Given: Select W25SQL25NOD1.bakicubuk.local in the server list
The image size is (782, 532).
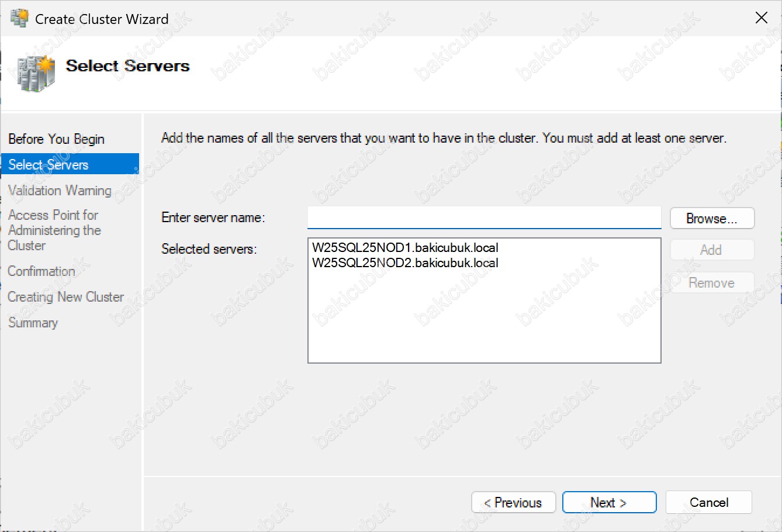Looking at the screenshot, I should click(405, 248).
